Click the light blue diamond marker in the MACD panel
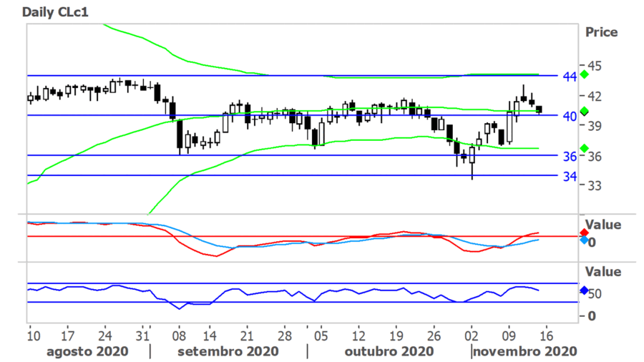This screenshot has width=644, height=362. click(x=584, y=240)
